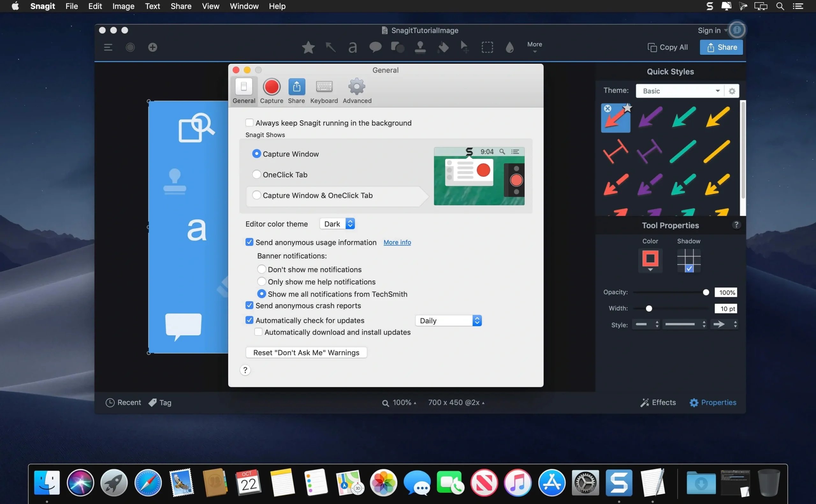The image size is (816, 504).
Task: Toggle the Shadow checkbox in Tool Properties
Action: click(689, 269)
